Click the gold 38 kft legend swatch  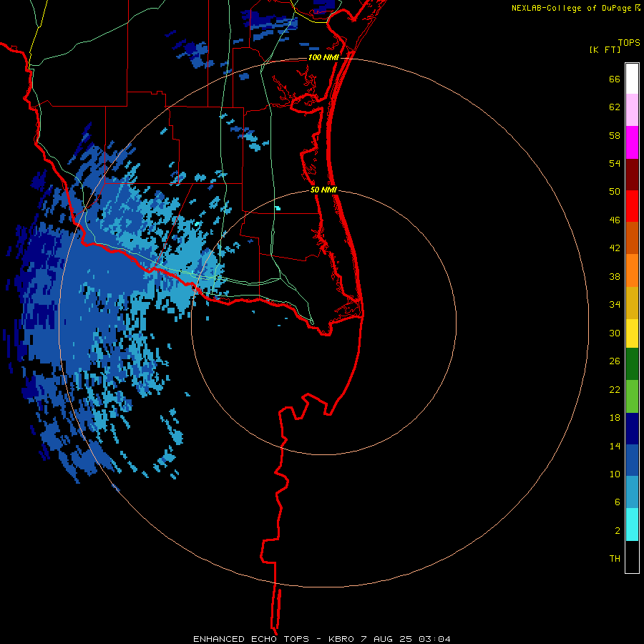click(632, 303)
